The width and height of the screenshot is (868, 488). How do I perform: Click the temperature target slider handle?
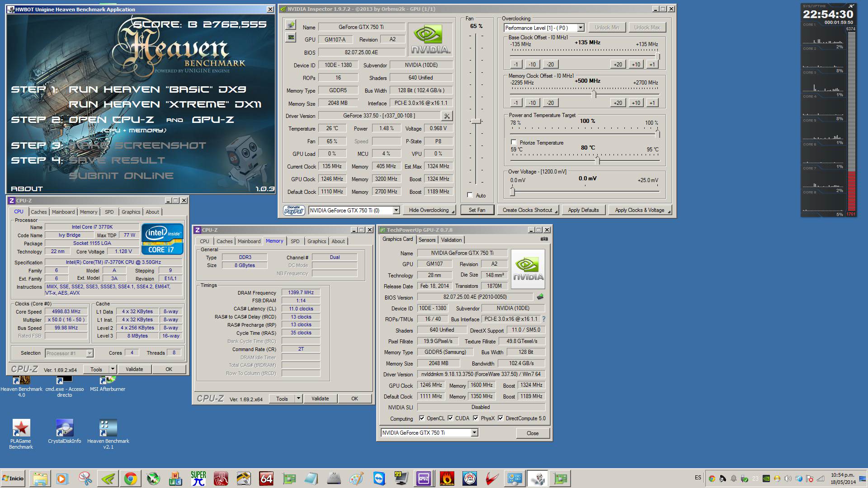click(x=597, y=160)
